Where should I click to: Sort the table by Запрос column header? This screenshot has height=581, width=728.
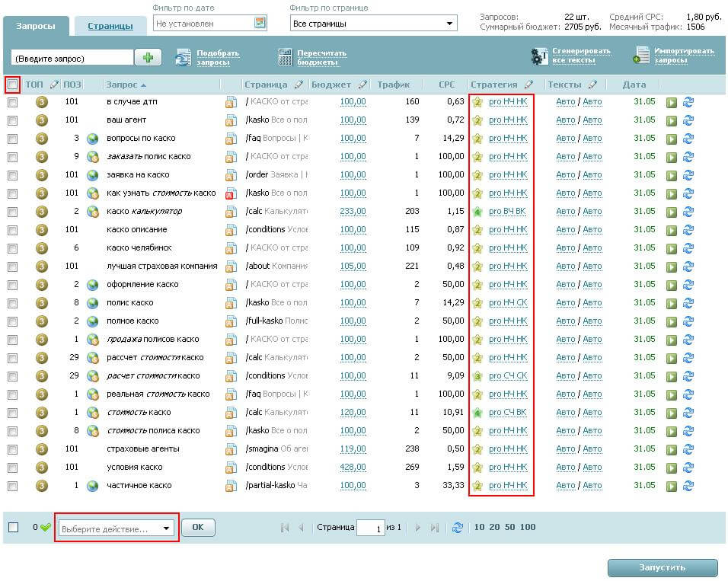[x=122, y=85]
